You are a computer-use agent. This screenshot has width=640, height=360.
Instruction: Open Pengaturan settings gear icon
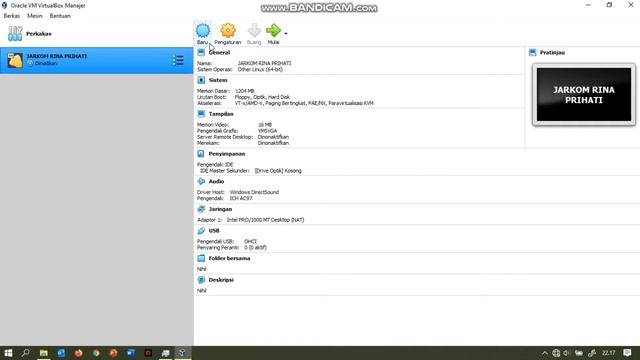coord(228,31)
